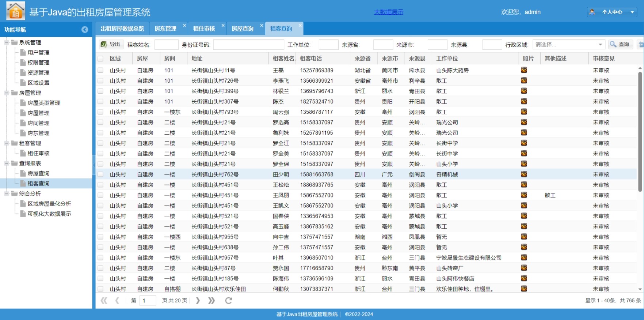Open photo icon in 贾永国 row

(x=524, y=268)
